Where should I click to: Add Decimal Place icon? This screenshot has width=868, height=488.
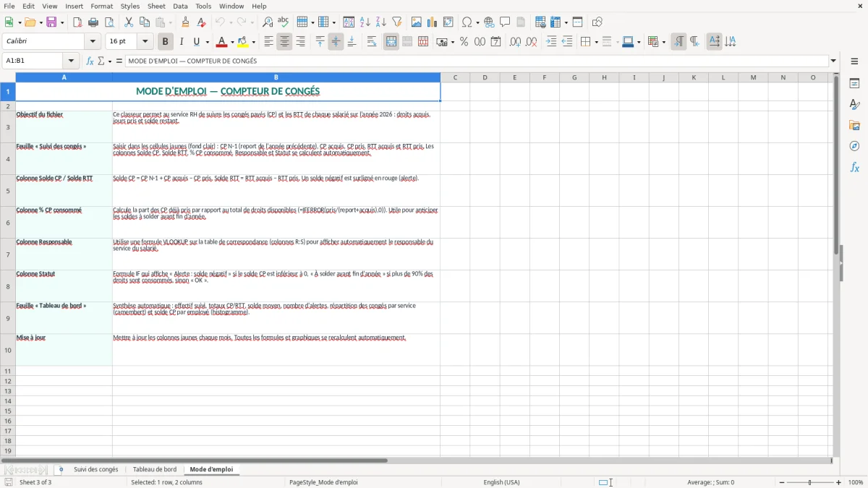coord(515,42)
